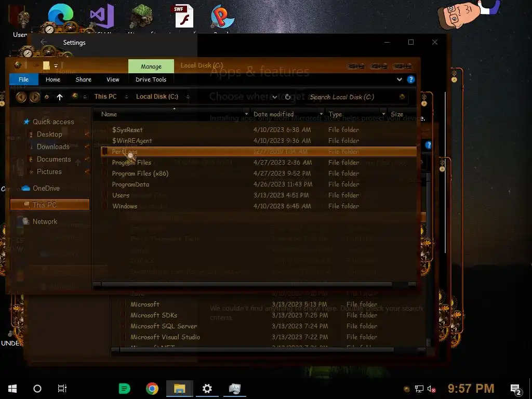Open the Customize Quick Access Toolbar arrow
Screen dimensions: 532x399
[56, 65]
